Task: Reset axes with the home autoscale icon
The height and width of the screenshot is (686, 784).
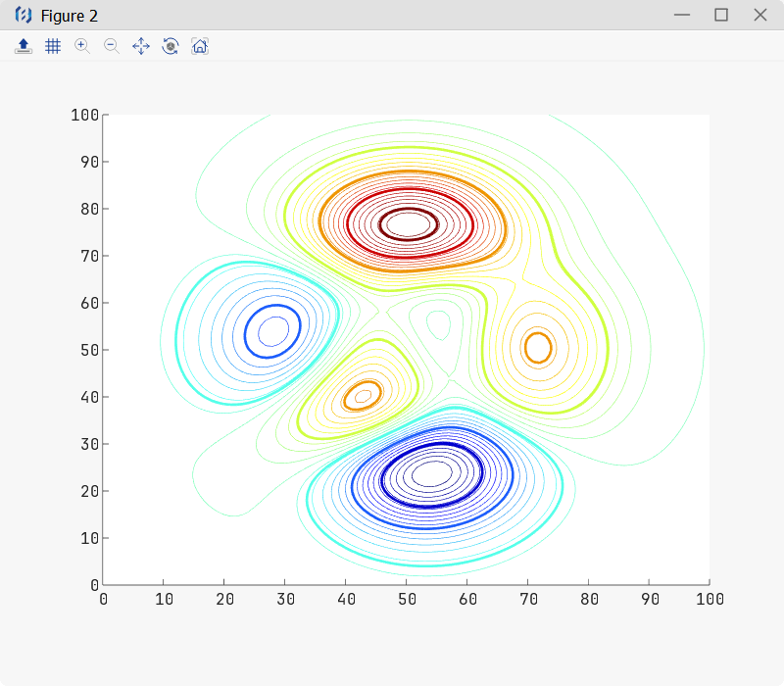Action: click(x=200, y=46)
